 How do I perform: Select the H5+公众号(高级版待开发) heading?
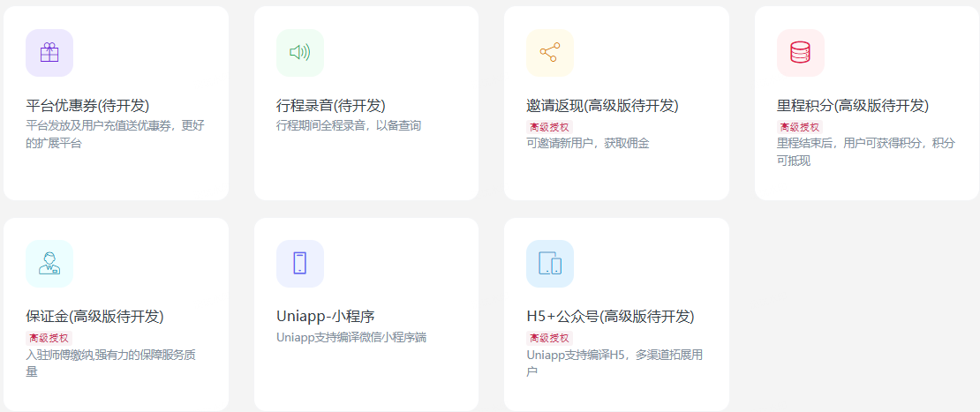pos(610,317)
